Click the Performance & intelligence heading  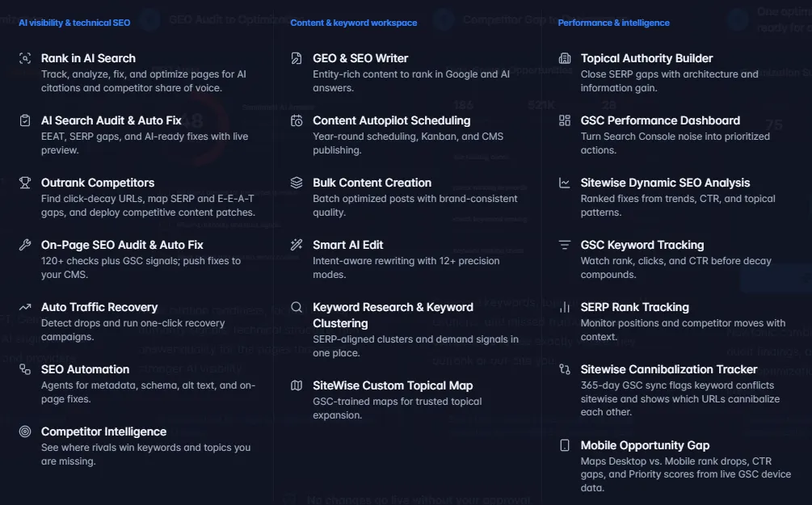pyautogui.click(x=614, y=23)
